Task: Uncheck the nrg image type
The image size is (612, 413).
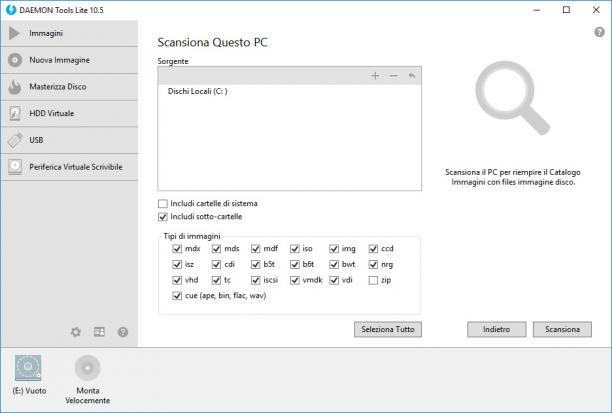Action: (x=373, y=265)
